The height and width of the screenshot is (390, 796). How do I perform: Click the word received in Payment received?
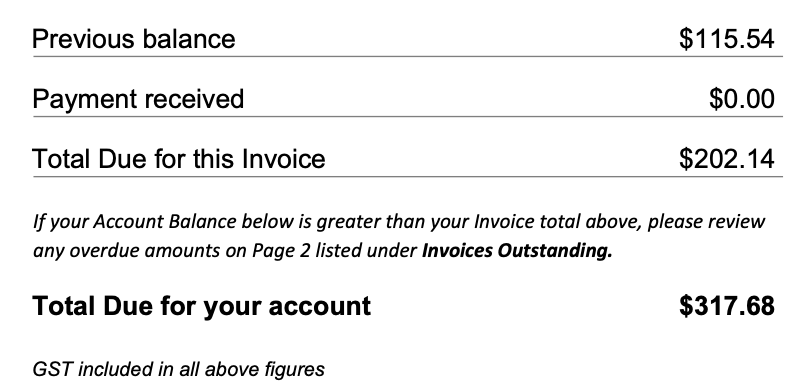coord(192,99)
